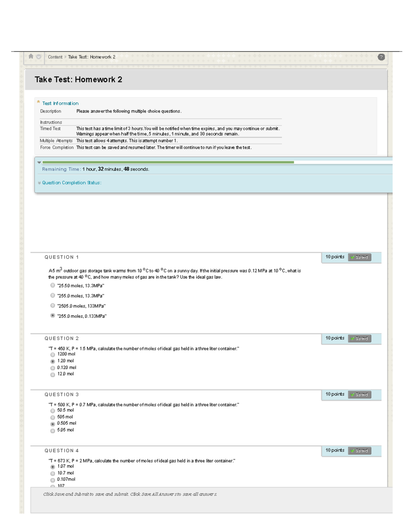Click "10 points" beside Question 1
This screenshot has height=532, width=411.
click(335, 257)
